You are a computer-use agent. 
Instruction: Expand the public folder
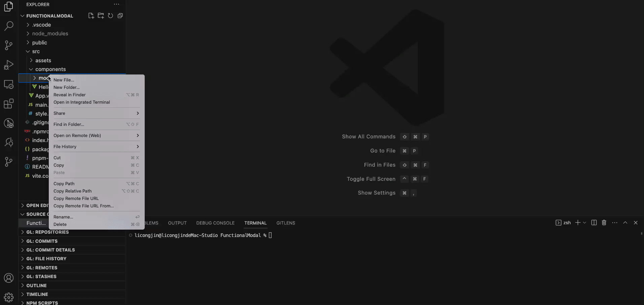(x=72, y=42)
